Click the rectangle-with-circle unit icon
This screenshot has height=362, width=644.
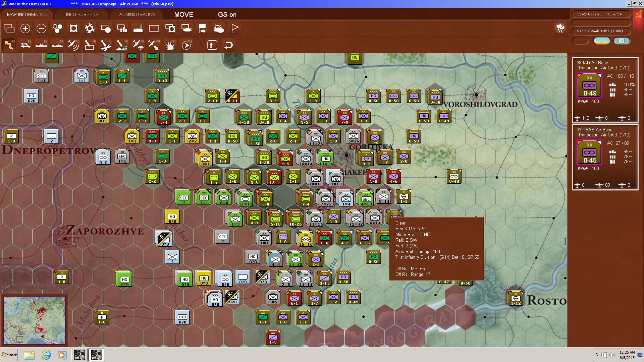[106, 28]
